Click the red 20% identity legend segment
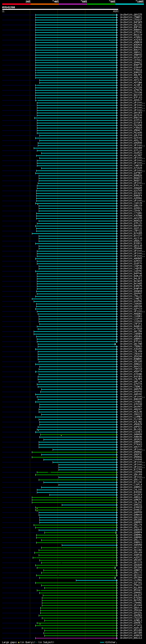This screenshot has width=146, height=644. 16,4
